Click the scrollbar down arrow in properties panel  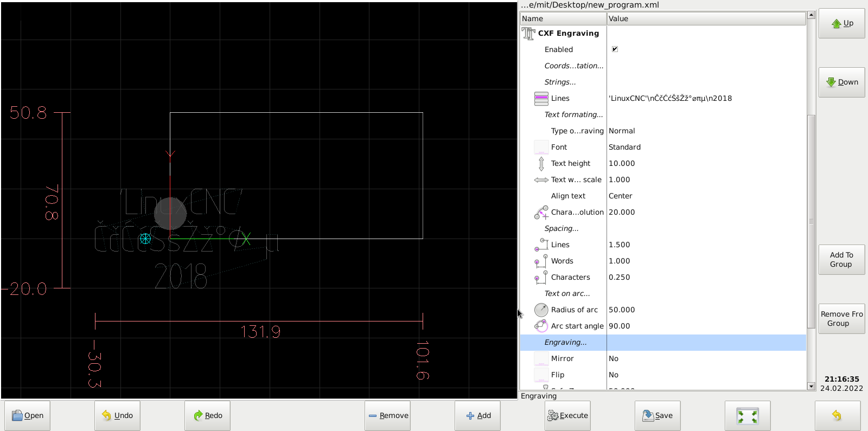click(811, 387)
